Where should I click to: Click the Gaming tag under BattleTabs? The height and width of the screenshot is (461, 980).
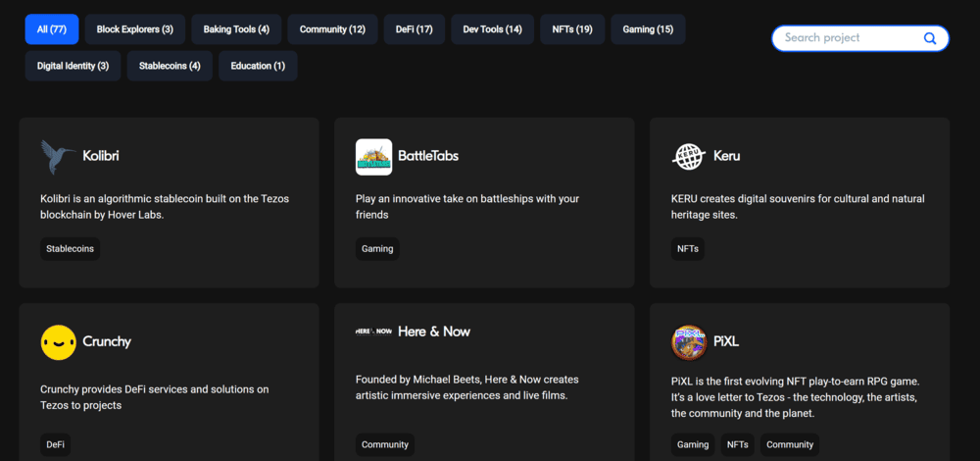377,249
